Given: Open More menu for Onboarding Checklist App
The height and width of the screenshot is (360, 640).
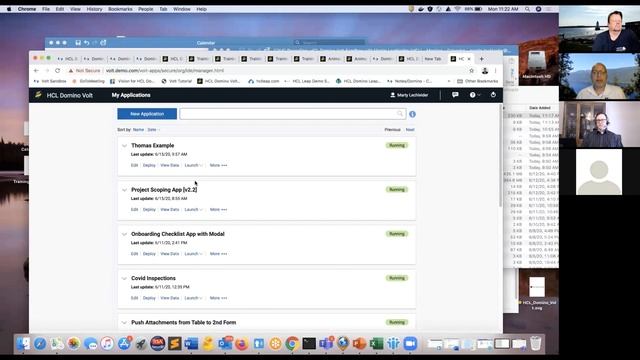Looking at the screenshot, I should pyautogui.click(x=218, y=254).
